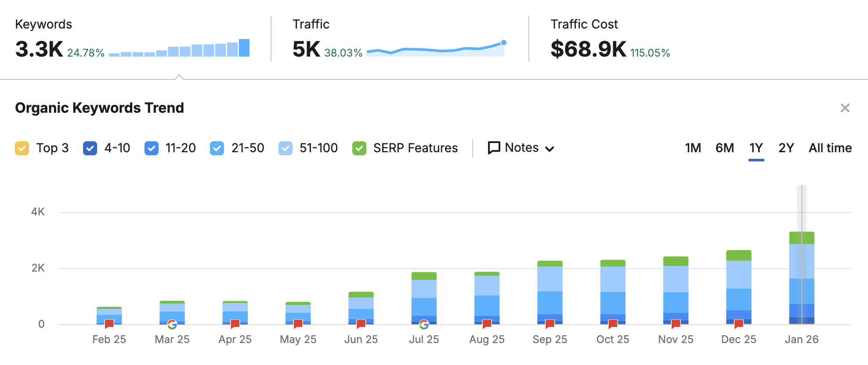Toggle the 4-10 positions checkbox

coord(90,148)
